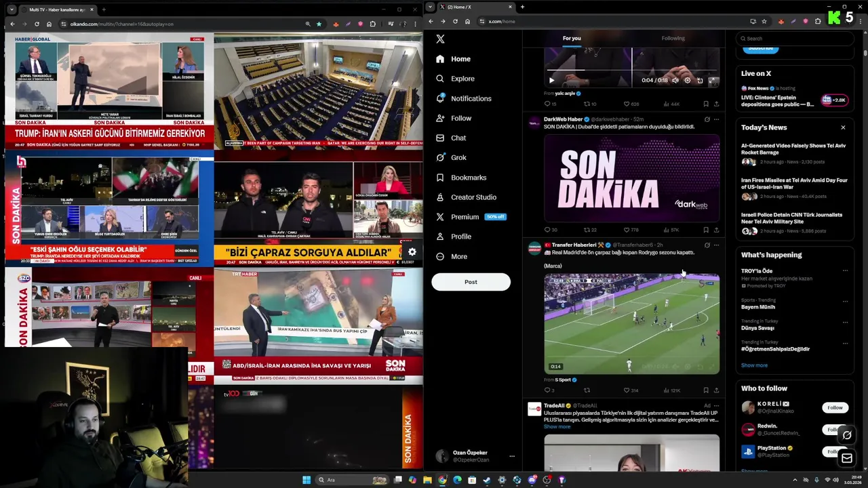
Task: Mute the yalc arşiv video volume
Action: pyautogui.click(x=675, y=80)
